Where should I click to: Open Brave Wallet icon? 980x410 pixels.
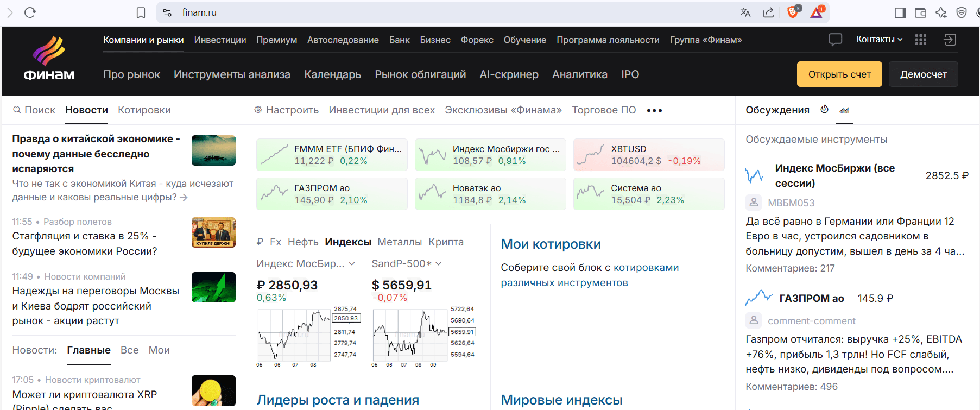(x=921, y=12)
